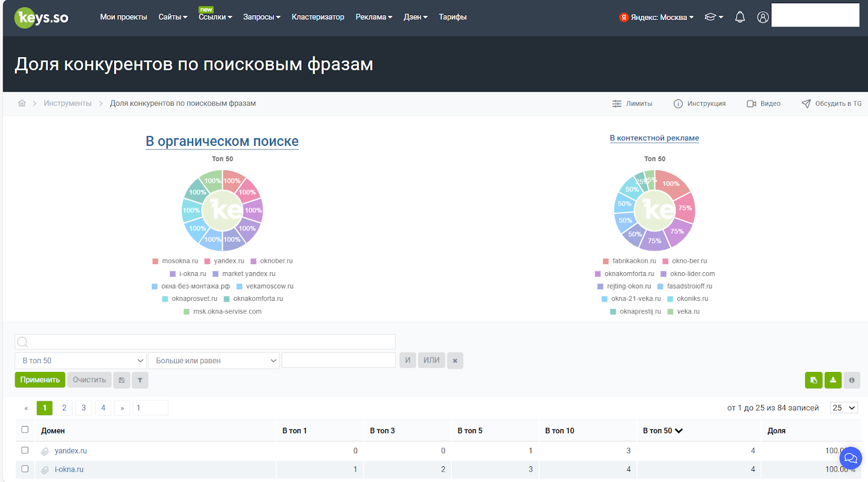Click the green Применить button

pyautogui.click(x=40, y=380)
